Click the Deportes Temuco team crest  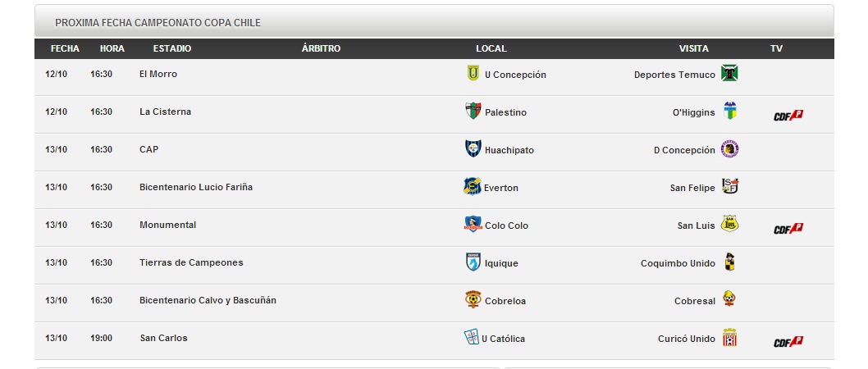tap(729, 73)
